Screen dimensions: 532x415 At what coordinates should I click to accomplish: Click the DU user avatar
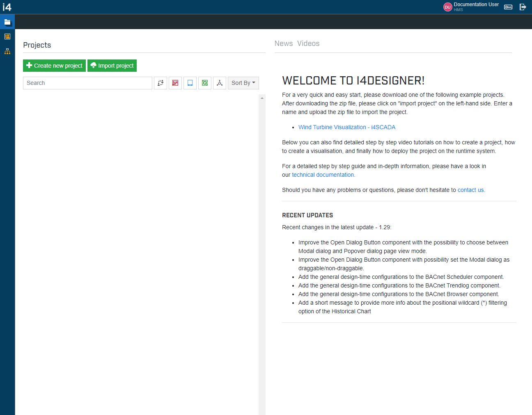click(447, 7)
